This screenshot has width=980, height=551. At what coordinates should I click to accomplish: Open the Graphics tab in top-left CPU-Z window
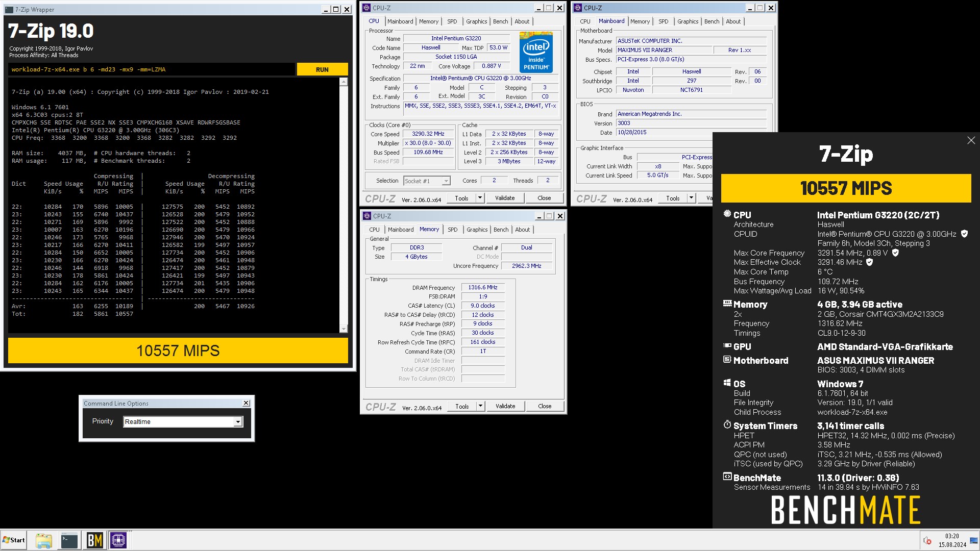click(476, 21)
